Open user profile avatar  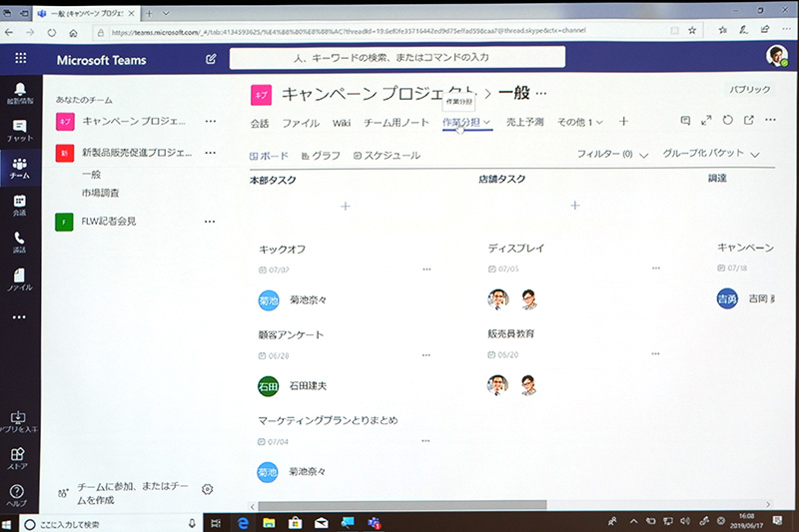[x=777, y=56]
